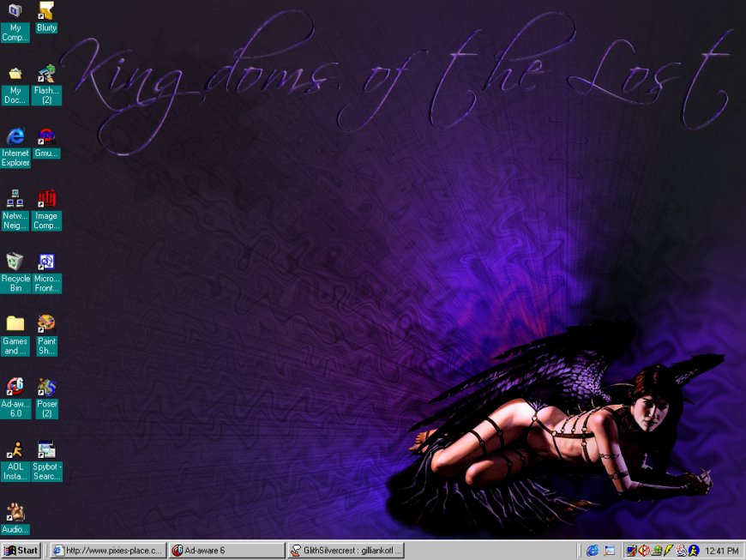The height and width of the screenshot is (560, 746).
Task: Launch the Microsoft FrontPage desktop shortcut
Action: [46, 262]
